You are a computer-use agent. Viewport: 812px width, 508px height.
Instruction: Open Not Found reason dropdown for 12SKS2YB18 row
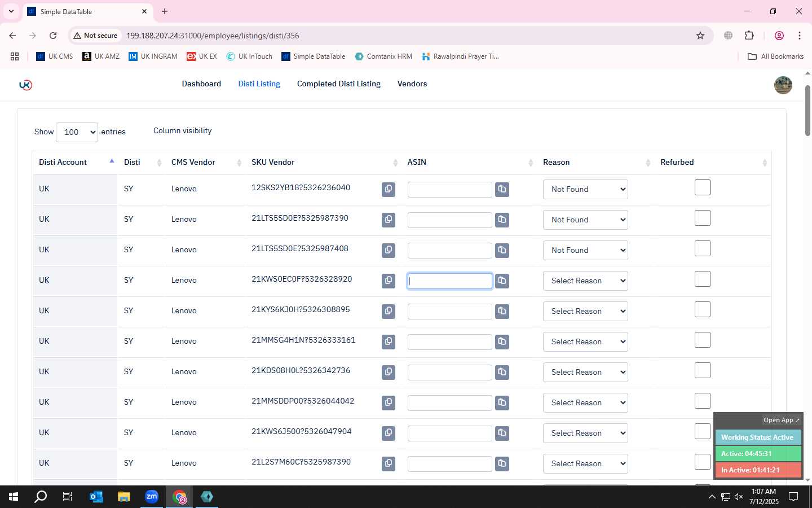(585, 190)
